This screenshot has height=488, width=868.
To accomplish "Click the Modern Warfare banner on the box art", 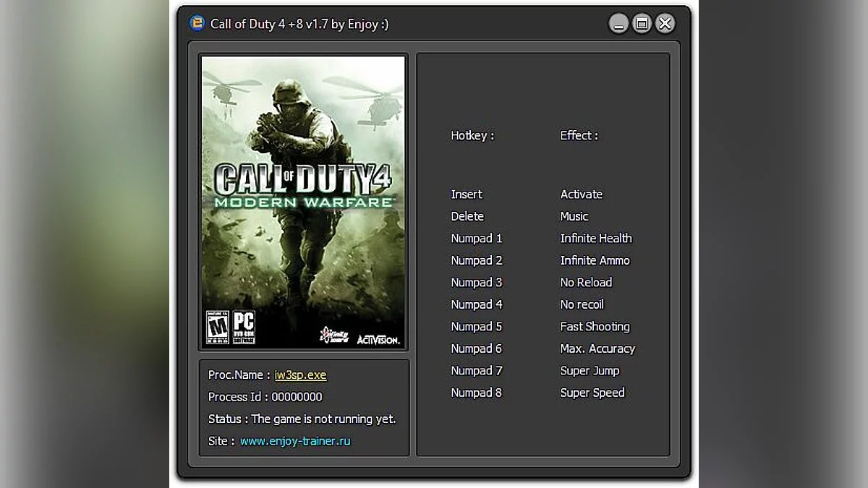I will pos(303,202).
